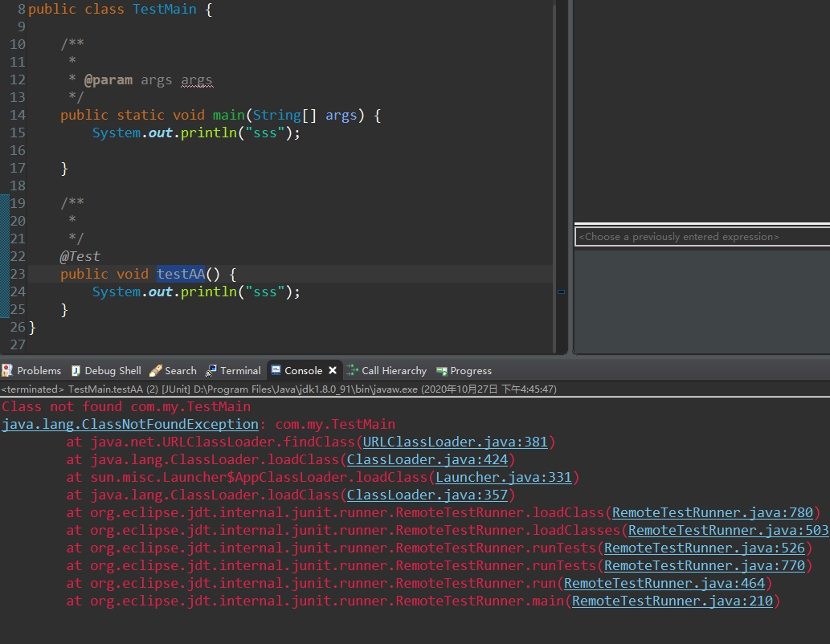The image size is (830, 644).
Task: Click line number 23 in the gutter
Action: click(x=18, y=274)
